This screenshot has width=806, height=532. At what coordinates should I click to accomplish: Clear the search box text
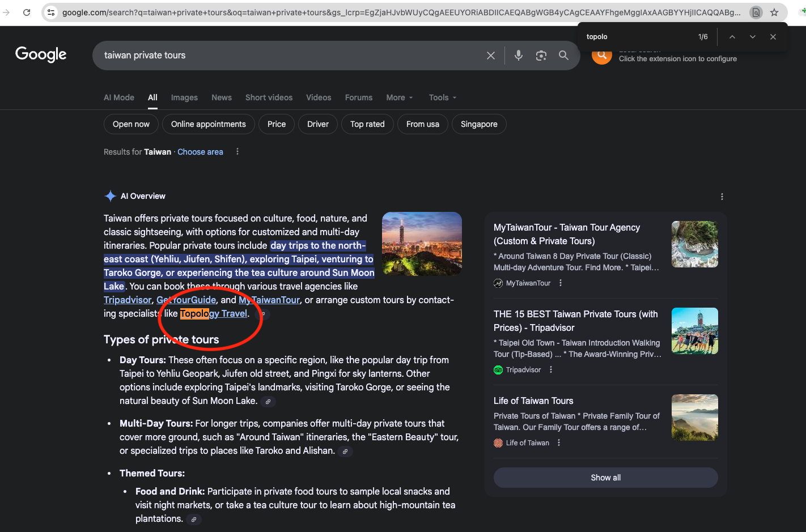point(490,56)
